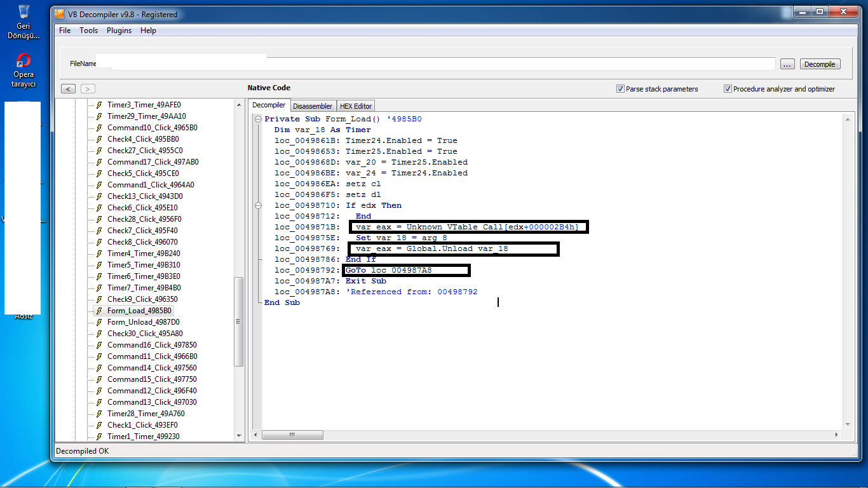This screenshot has height=488, width=868.
Task: Click the lightning icon beside Check4_Click_495BB0
Action: (99, 139)
